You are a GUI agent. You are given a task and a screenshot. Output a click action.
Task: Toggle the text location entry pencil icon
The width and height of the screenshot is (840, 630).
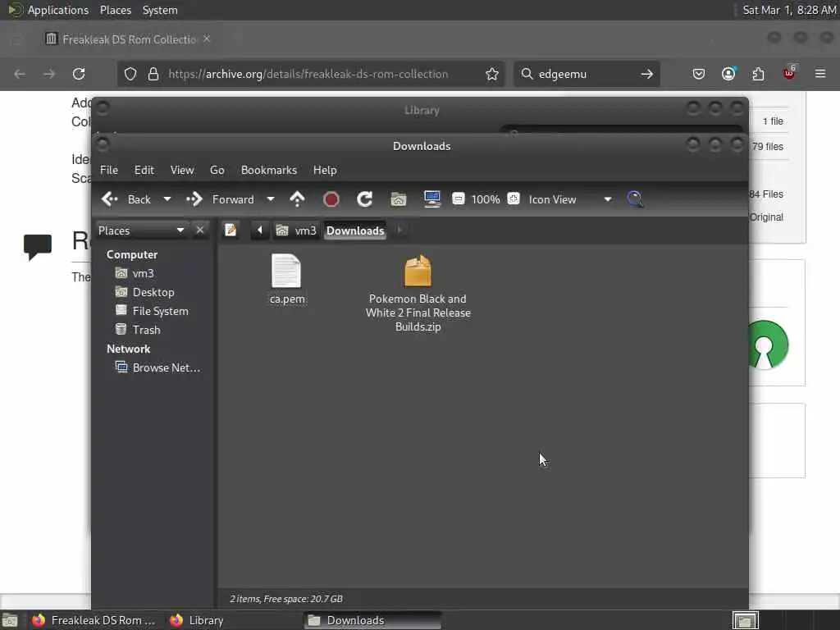pos(231,231)
